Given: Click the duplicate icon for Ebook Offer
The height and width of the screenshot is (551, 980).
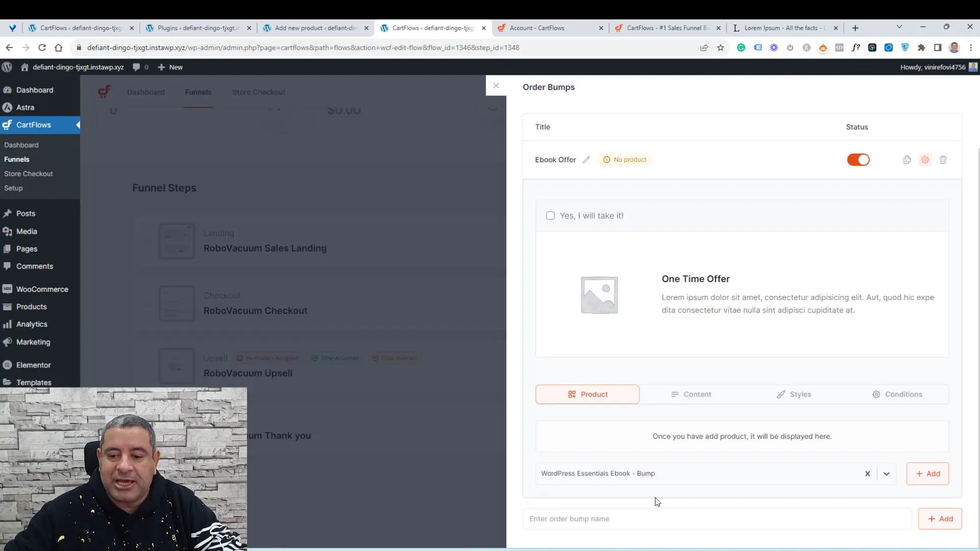Looking at the screenshot, I should [x=908, y=160].
